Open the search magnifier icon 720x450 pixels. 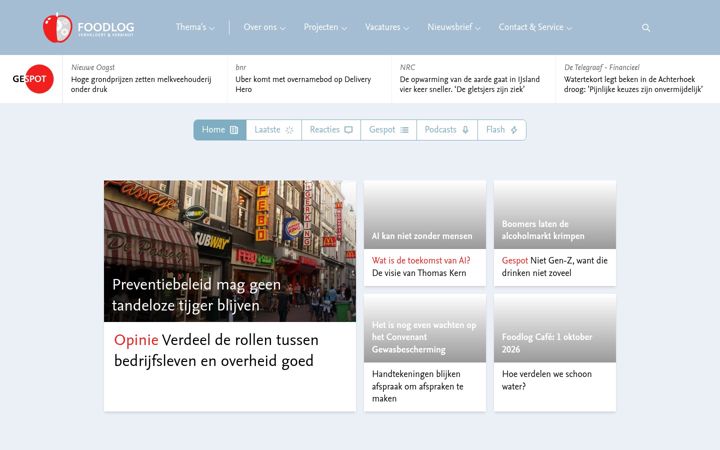tap(646, 28)
